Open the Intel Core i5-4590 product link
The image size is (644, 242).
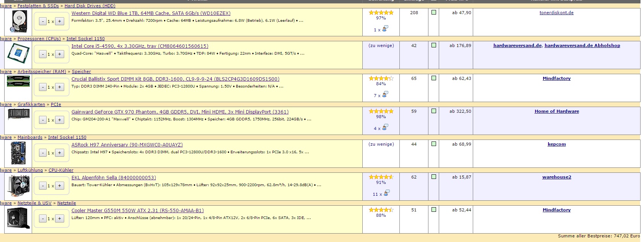coord(140,46)
